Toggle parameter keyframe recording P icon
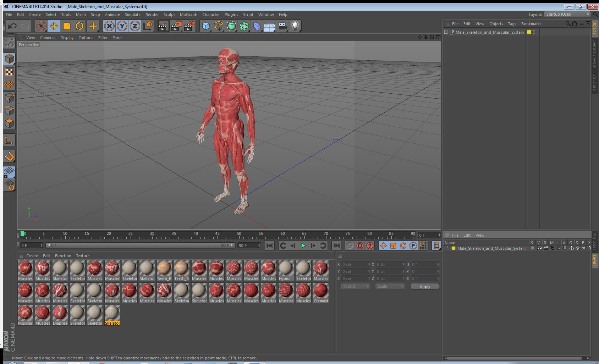Screen dimensions: 599x364 tap(413, 246)
